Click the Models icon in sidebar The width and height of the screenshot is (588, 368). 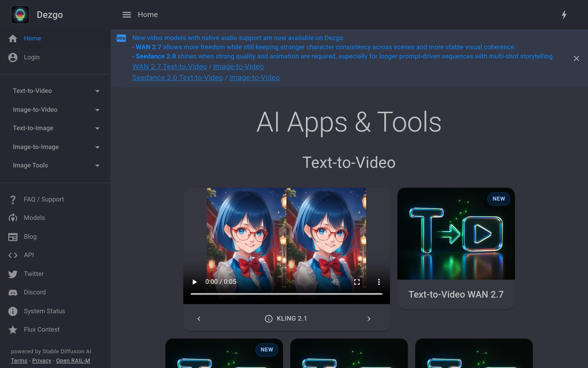click(13, 218)
